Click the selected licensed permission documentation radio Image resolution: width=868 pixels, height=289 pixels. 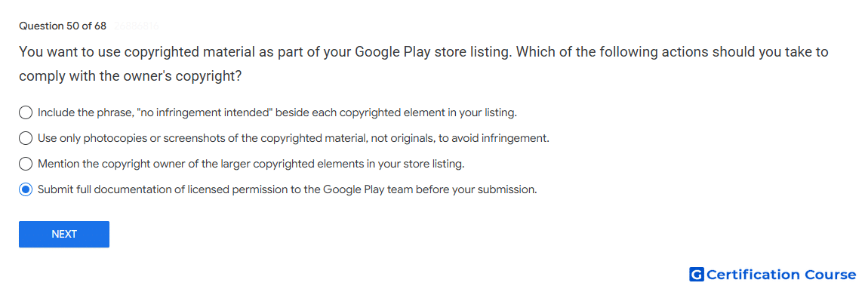(x=26, y=189)
